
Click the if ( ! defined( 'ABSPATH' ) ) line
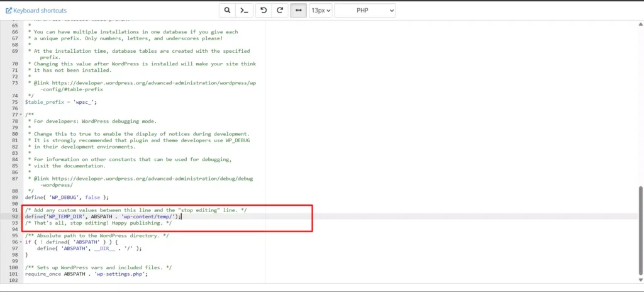click(72, 242)
